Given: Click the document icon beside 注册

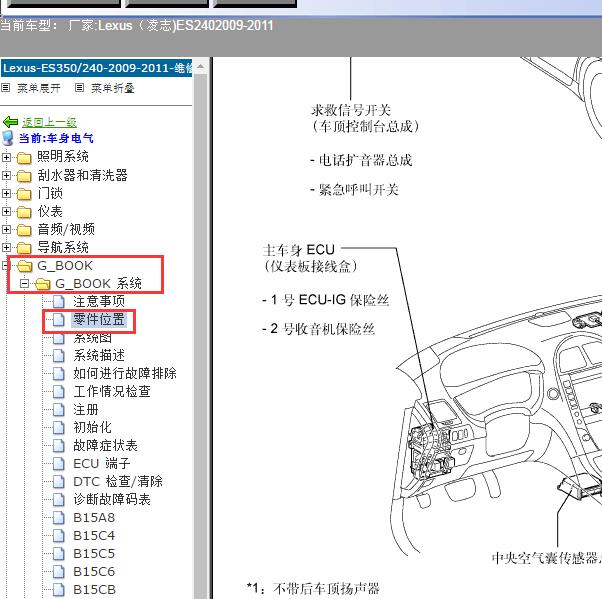Looking at the screenshot, I should [58, 410].
